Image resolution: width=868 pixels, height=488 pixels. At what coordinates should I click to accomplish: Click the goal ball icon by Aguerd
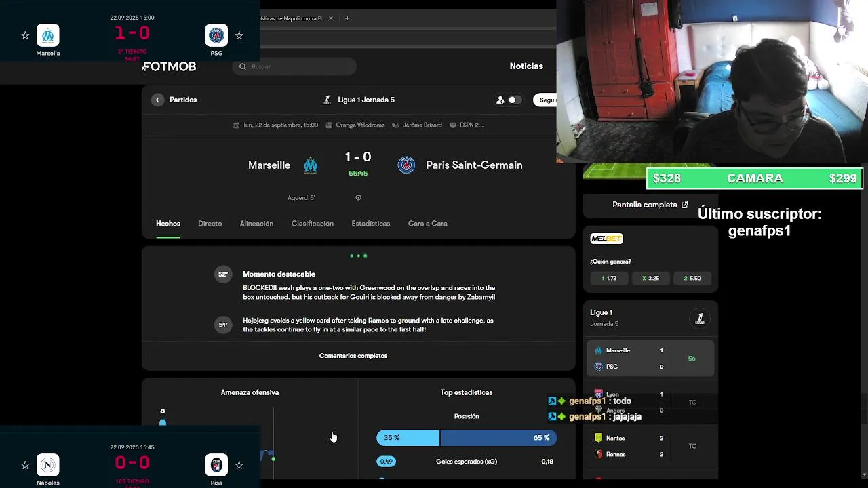tap(358, 198)
